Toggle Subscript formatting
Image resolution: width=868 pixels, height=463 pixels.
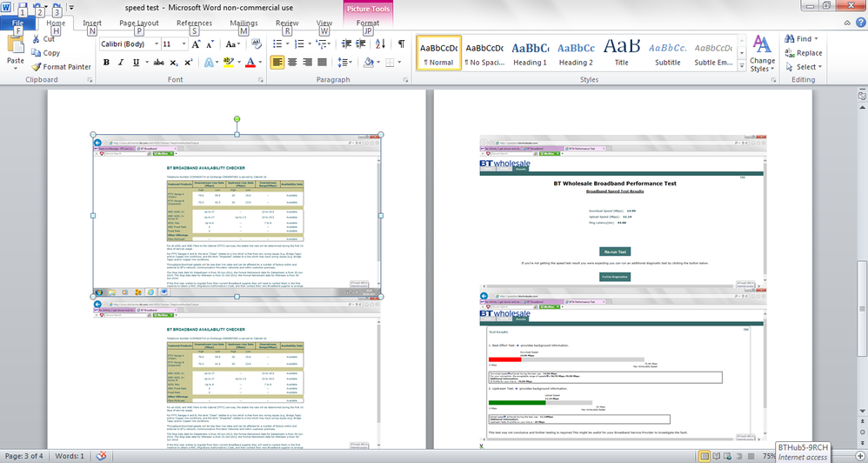[x=174, y=63]
